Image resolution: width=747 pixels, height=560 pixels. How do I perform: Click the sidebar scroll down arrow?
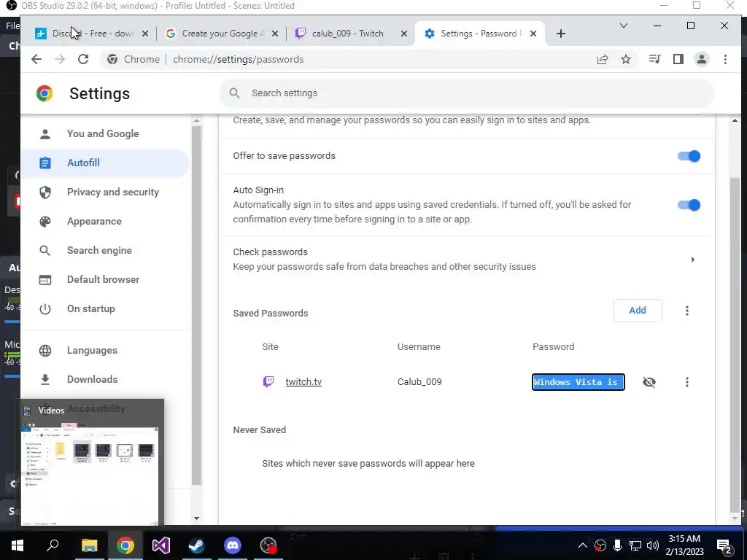pyautogui.click(x=196, y=518)
